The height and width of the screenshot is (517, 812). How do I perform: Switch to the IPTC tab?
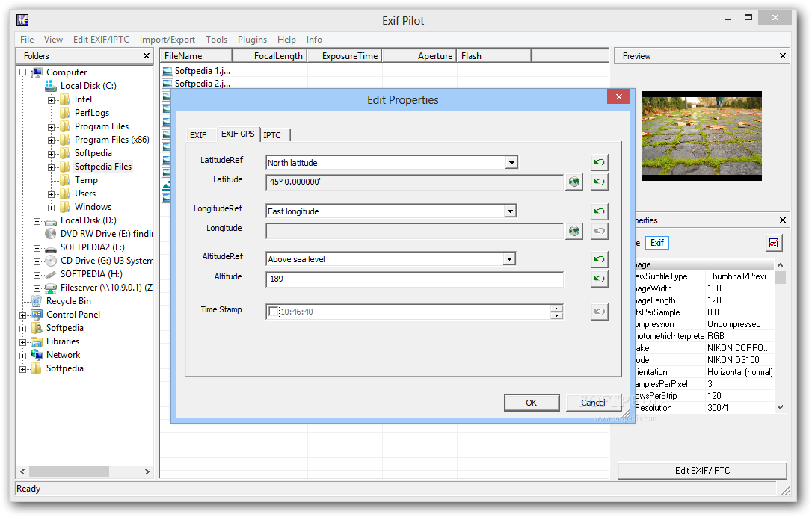point(272,135)
